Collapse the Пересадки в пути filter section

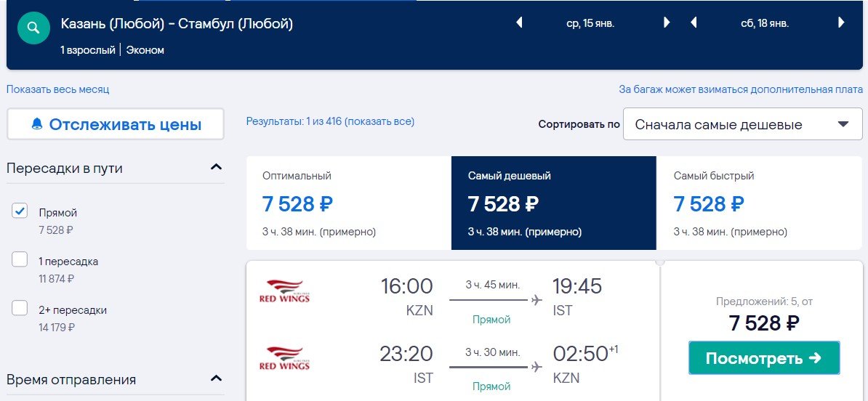(x=216, y=168)
